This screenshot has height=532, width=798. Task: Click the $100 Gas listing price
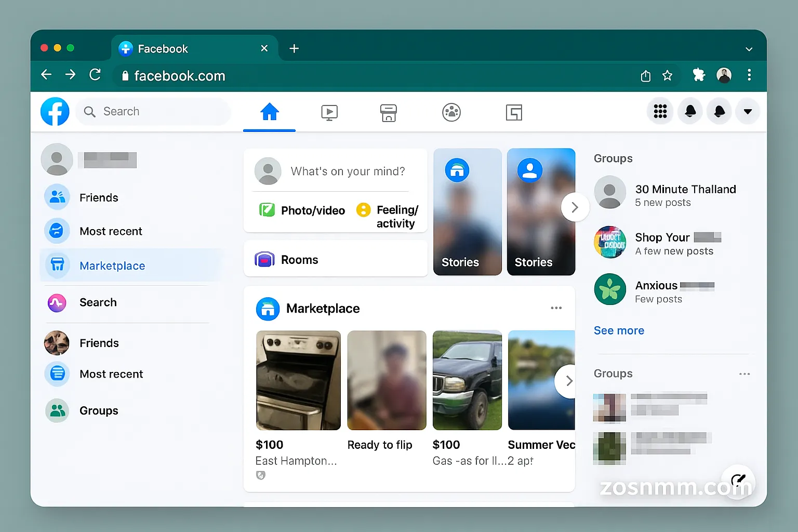446,445
